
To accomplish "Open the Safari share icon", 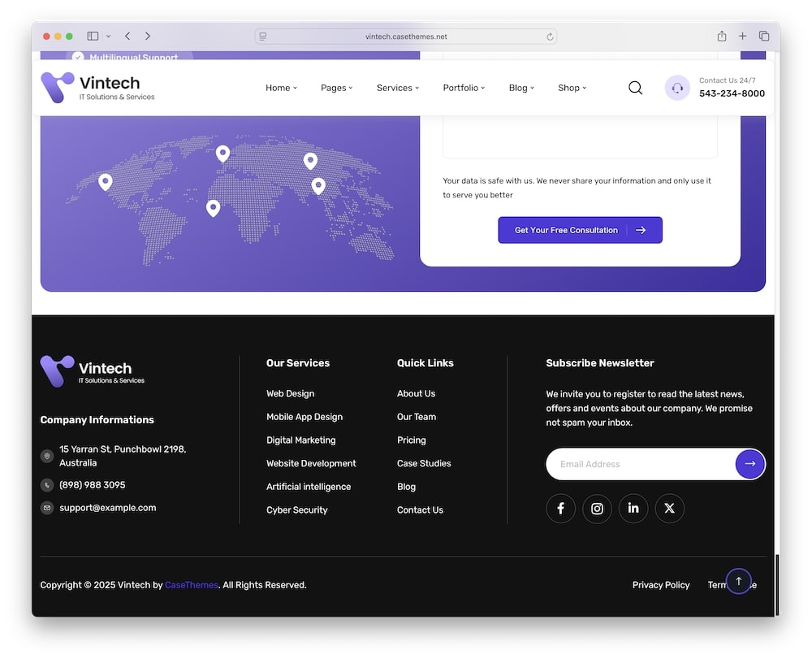I will [721, 36].
